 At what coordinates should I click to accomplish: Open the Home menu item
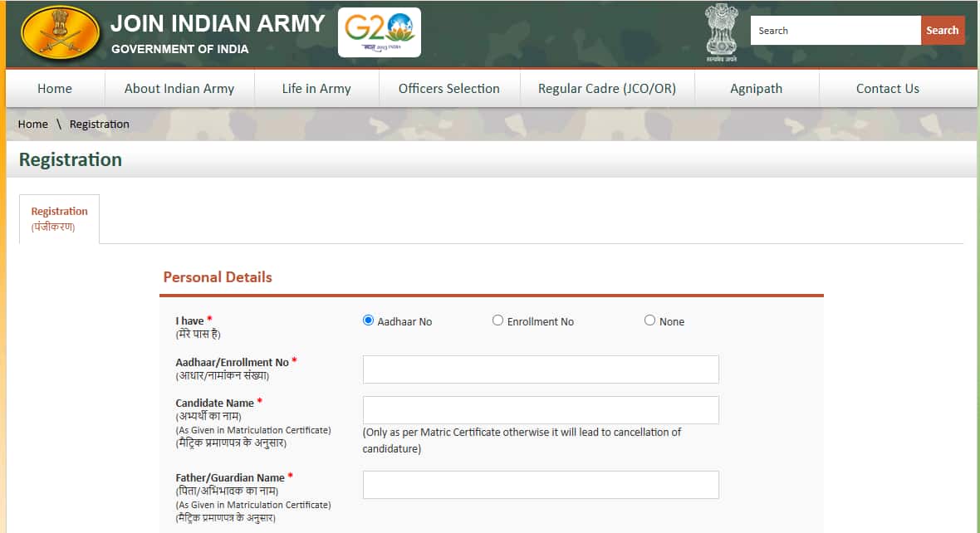tap(54, 89)
